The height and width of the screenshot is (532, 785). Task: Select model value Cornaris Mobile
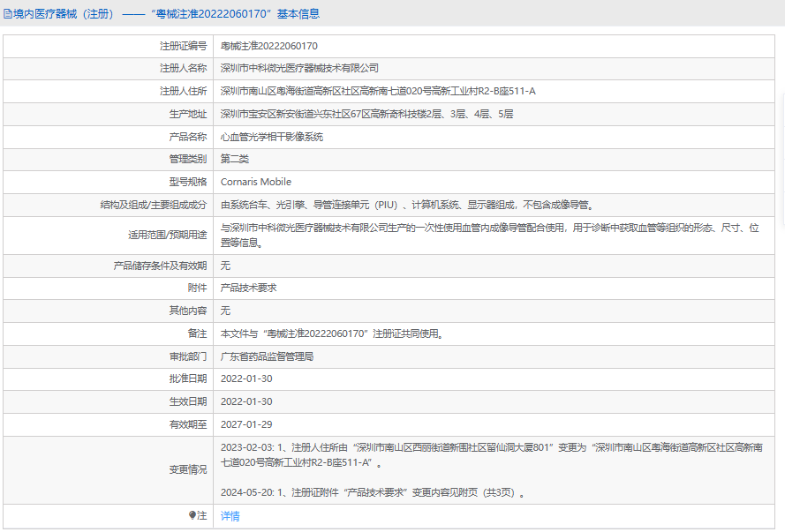(256, 182)
